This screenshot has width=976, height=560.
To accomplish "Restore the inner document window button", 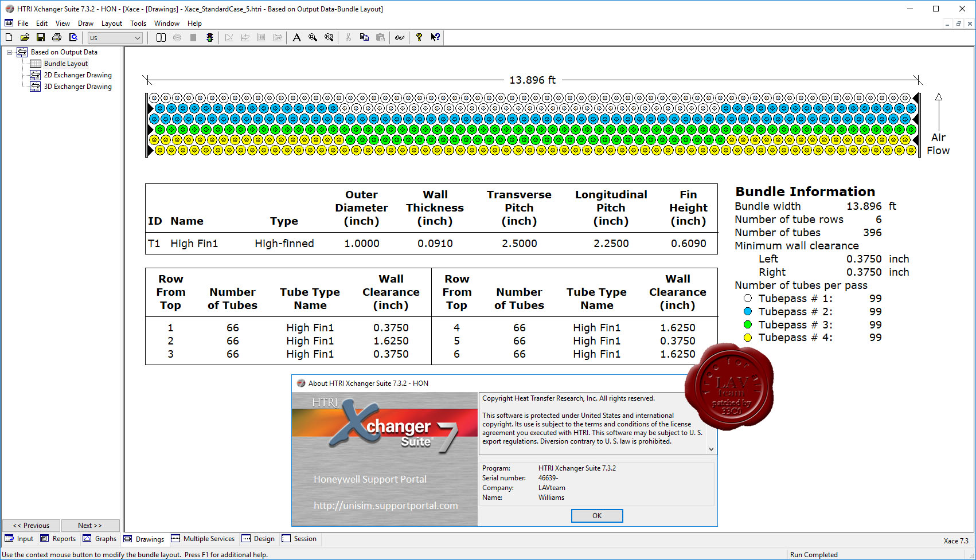I will tap(958, 24).
